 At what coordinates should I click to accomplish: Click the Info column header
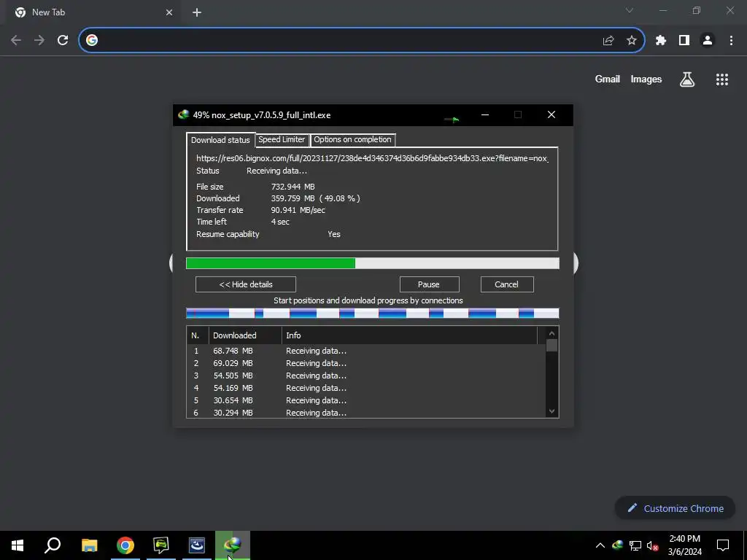pyautogui.click(x=410, y=335)
